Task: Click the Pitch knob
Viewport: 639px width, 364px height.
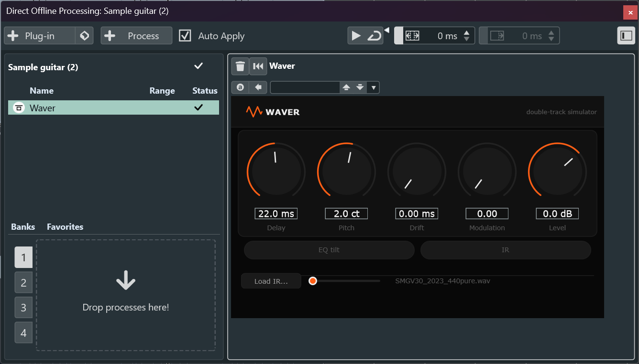Action: point(346,171)
